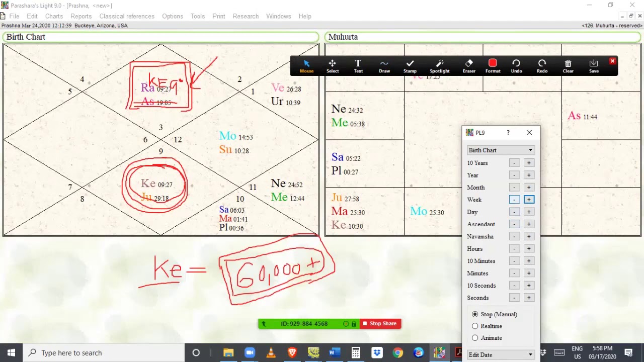Expand the Birth Chart dropdown in PL9
The height and width of the screenshot is (362, 644).
(501, 150)
